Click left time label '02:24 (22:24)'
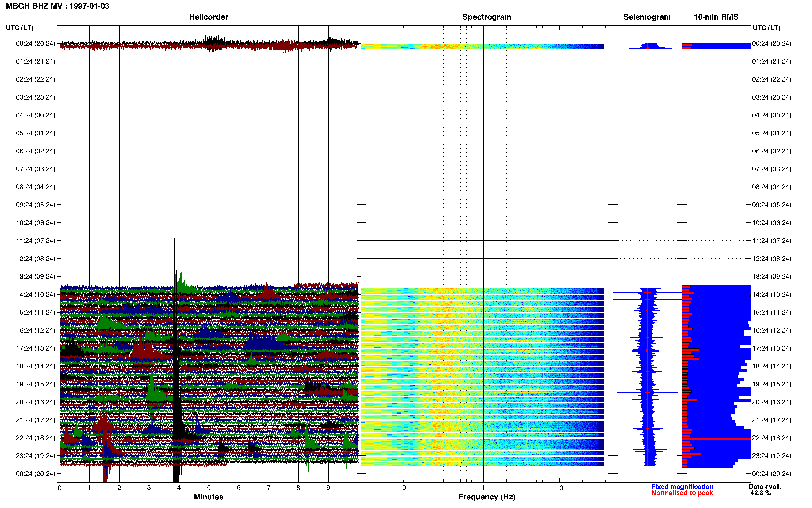Viewport: 812px width, 508px height. (36, 79)
